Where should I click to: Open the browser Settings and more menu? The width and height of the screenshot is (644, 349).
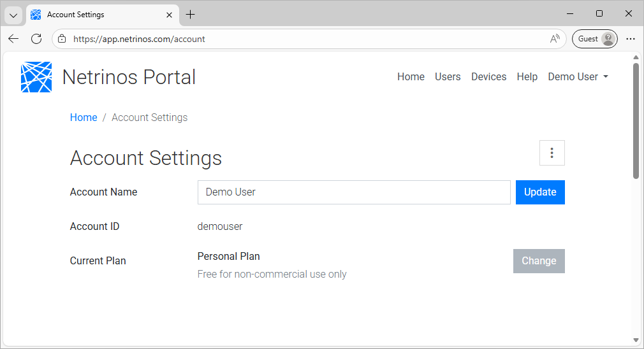point(631,39)
